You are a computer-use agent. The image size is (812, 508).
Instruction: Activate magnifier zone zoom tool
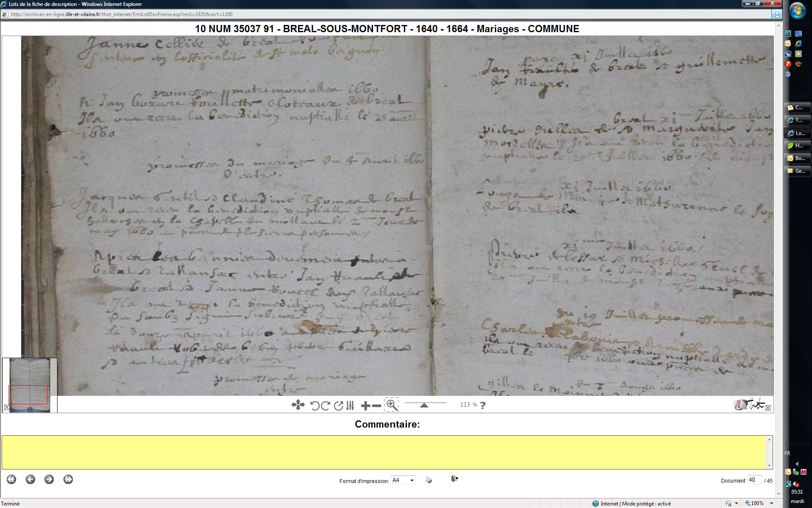[x=392, y=405]
